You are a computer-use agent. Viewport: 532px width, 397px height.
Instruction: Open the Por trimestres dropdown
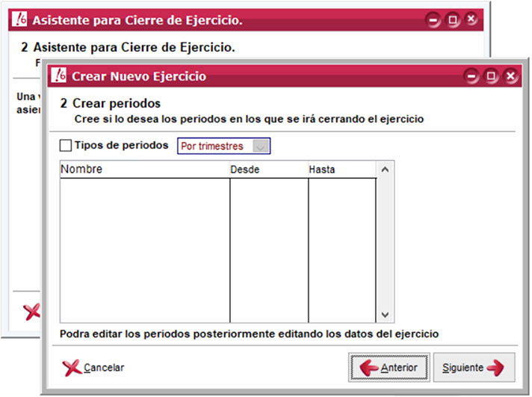[x=223, y=146]
